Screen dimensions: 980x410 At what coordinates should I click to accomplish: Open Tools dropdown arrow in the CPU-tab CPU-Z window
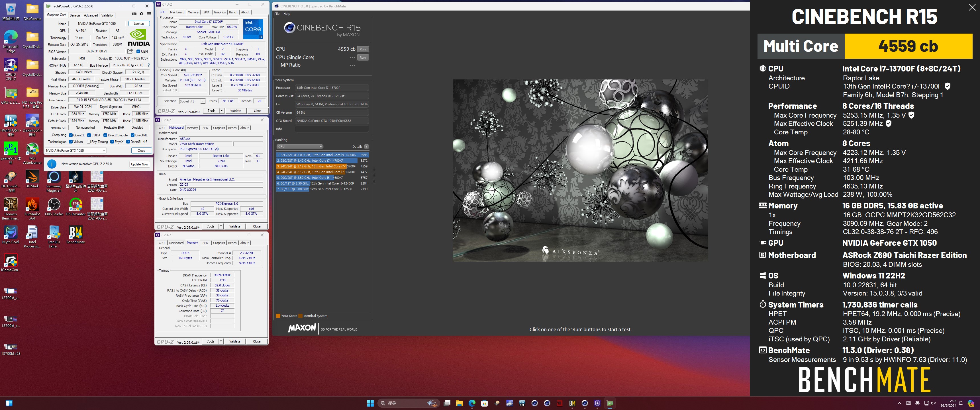(222, 111)
